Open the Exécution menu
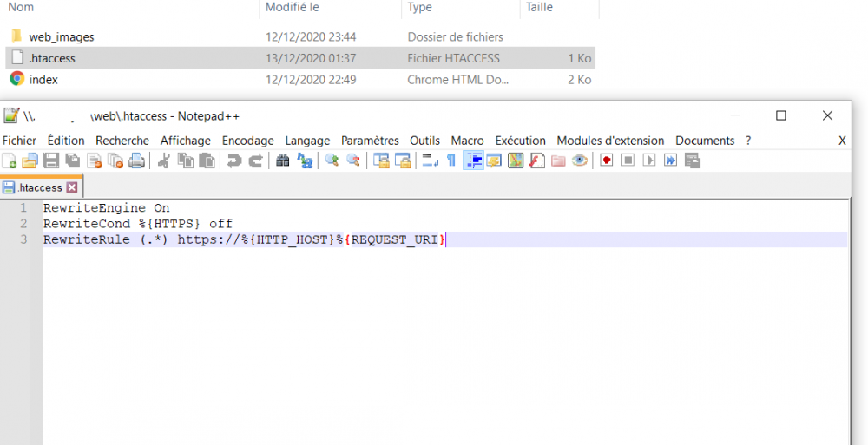The image size is (868, 445). pos(520,141)
